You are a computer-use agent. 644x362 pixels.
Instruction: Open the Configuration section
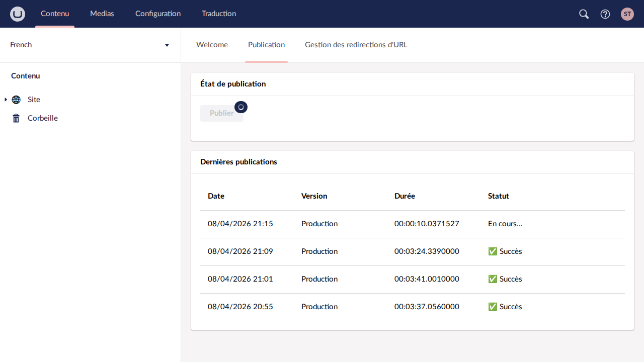point(158,14)
